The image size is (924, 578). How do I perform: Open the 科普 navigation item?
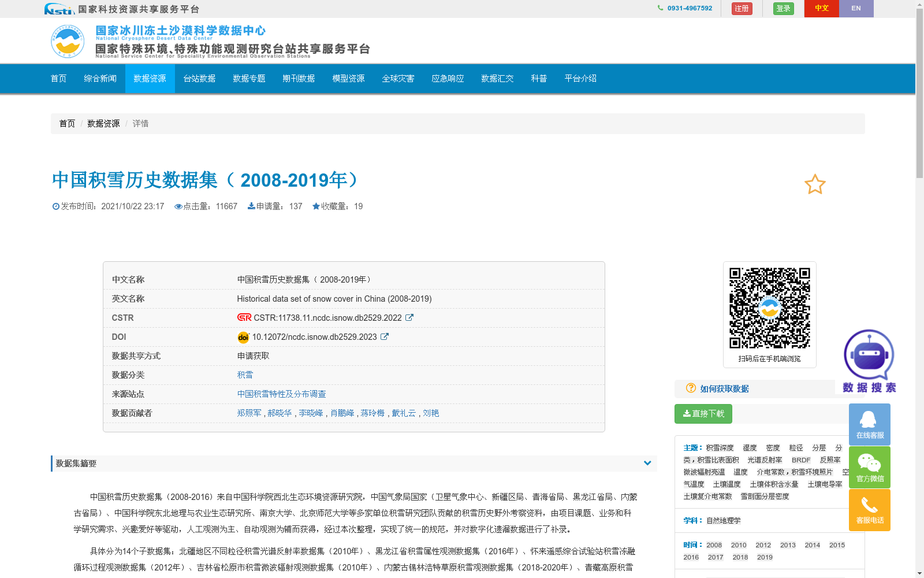click(x=539, y=79)
